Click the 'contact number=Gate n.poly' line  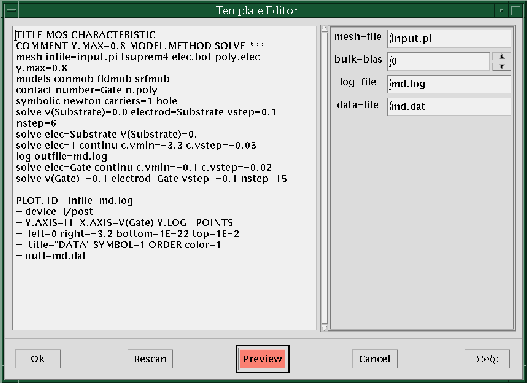tap(86, 90)
